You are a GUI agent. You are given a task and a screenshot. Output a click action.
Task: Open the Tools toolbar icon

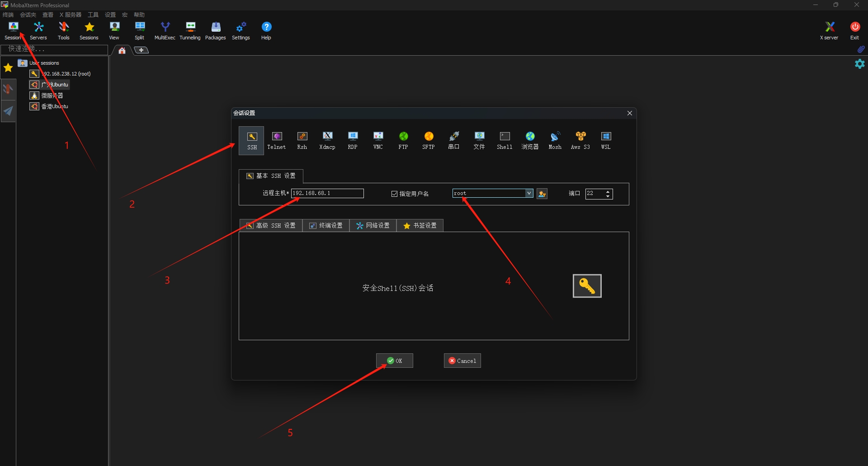pos(64,31)
